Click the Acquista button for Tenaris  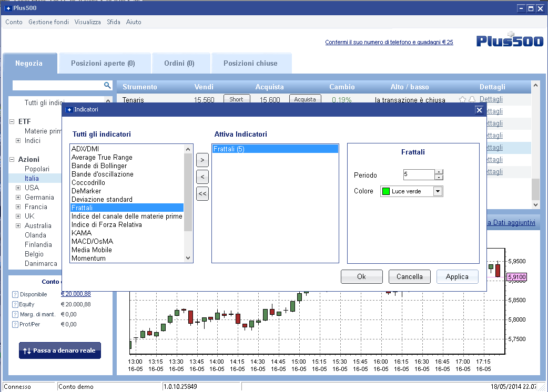click(305, 99)
